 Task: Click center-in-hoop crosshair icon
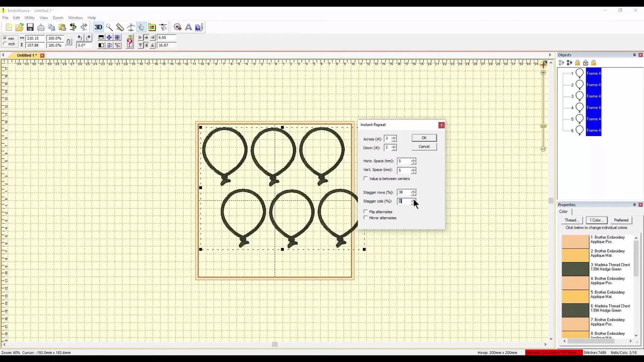tap(117, 37)
